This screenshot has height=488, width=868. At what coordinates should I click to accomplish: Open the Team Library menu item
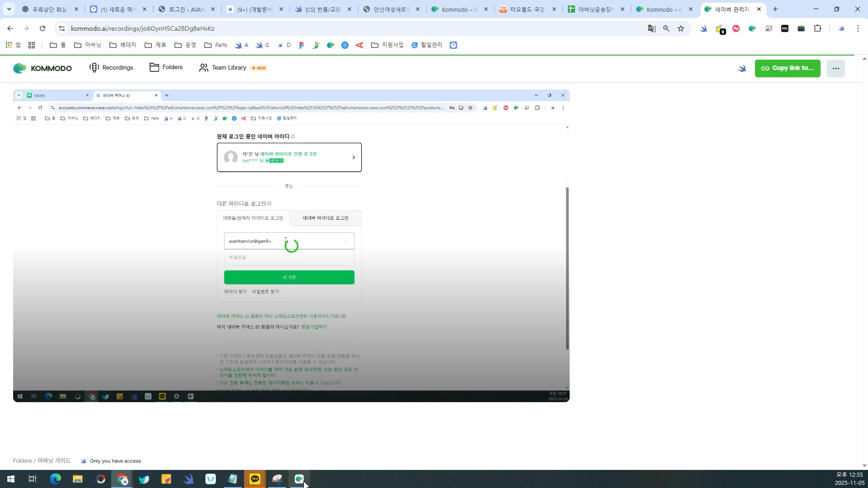[233, 68]
